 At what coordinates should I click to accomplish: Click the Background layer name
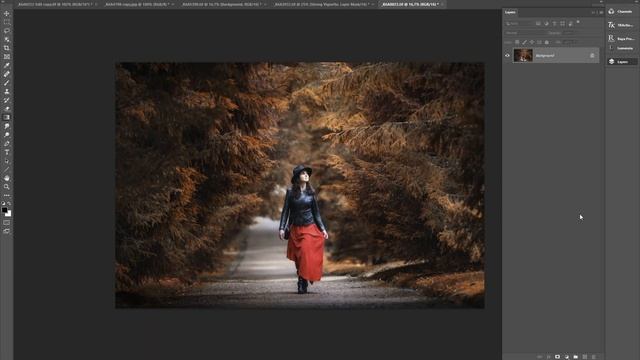coord(545,56)
